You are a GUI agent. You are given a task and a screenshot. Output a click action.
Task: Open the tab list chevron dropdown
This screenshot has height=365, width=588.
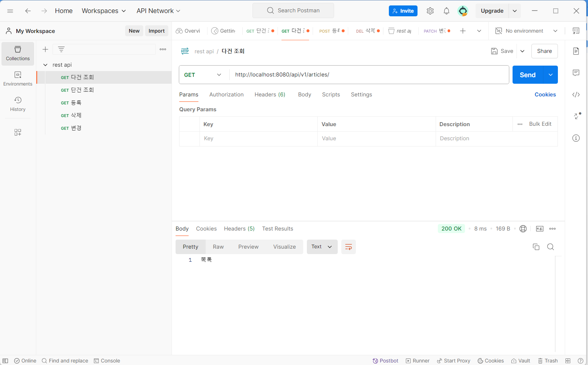479,31
